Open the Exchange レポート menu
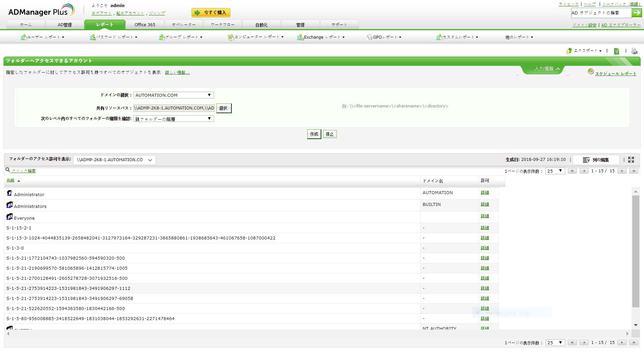This screenshot has height=352, width=644. pos(321,37)
